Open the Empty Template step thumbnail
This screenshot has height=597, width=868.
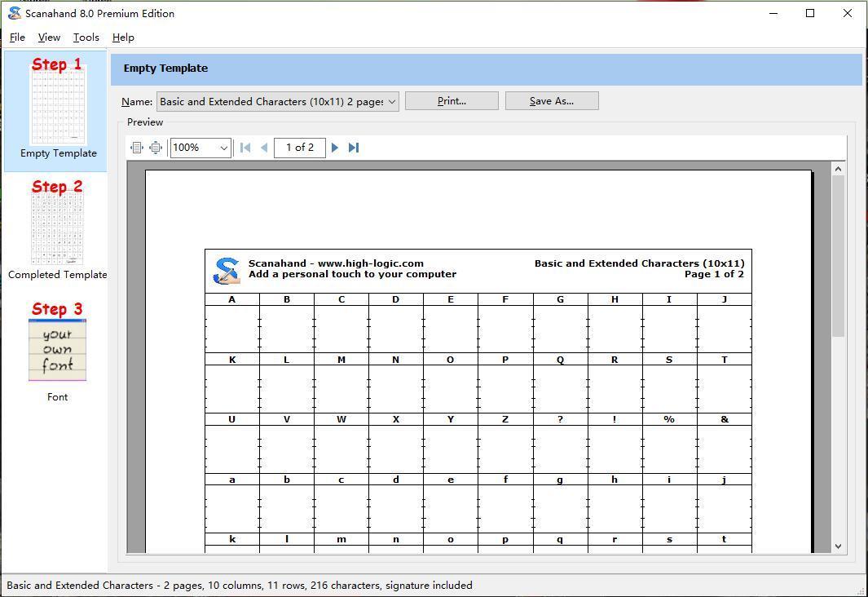[x=57, y=102]
